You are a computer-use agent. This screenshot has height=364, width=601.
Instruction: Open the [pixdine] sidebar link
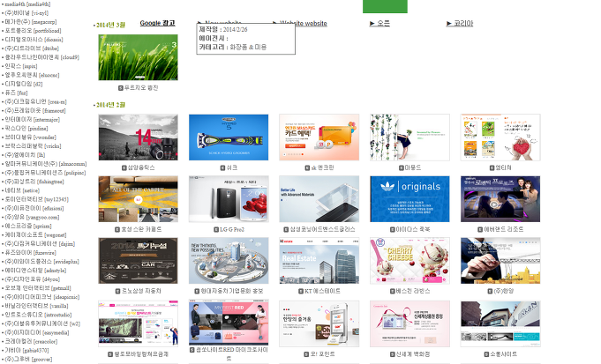[26, 128]
